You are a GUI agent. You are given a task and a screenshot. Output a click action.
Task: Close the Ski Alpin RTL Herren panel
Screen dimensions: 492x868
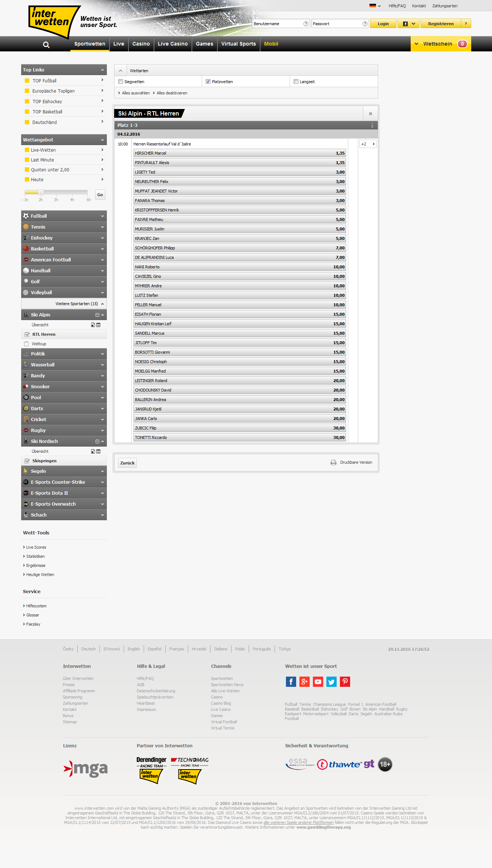(371, 114)
